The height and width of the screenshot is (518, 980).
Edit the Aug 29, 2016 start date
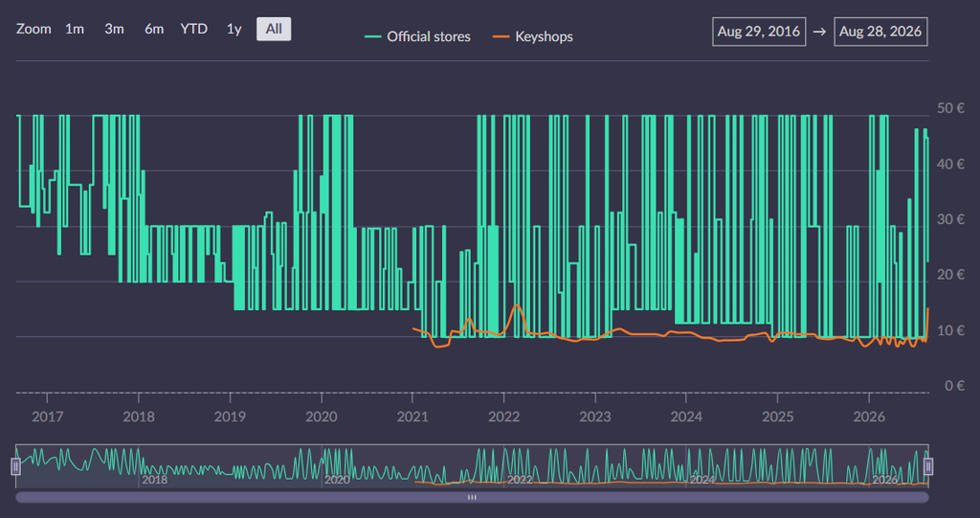pos(759,32)
